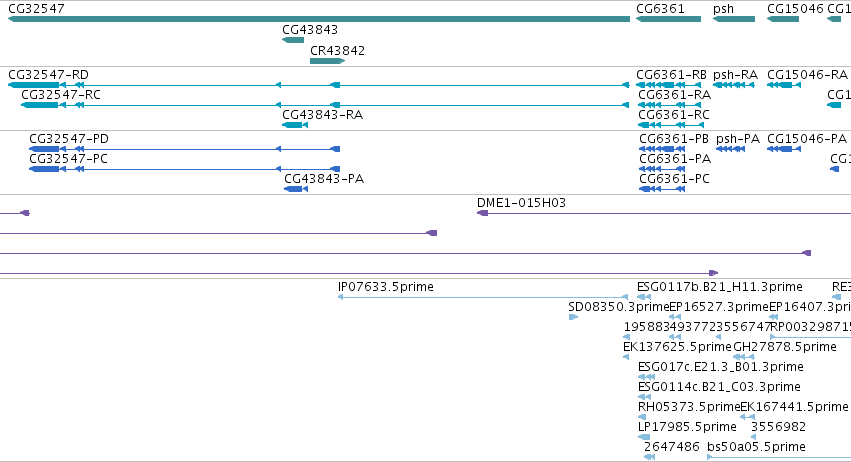
Task: Click the IP07633.5prime EST label
Action: coord(385,287)
